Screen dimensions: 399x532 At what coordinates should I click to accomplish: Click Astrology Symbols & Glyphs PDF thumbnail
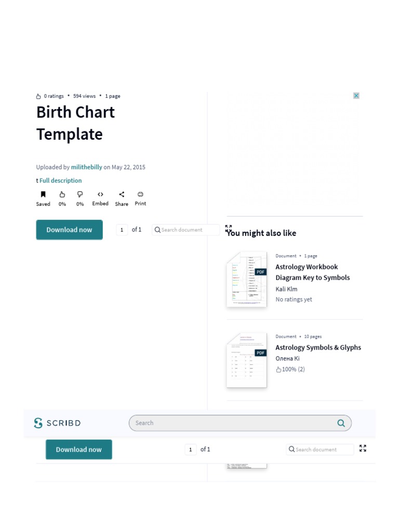coord(246,360)
